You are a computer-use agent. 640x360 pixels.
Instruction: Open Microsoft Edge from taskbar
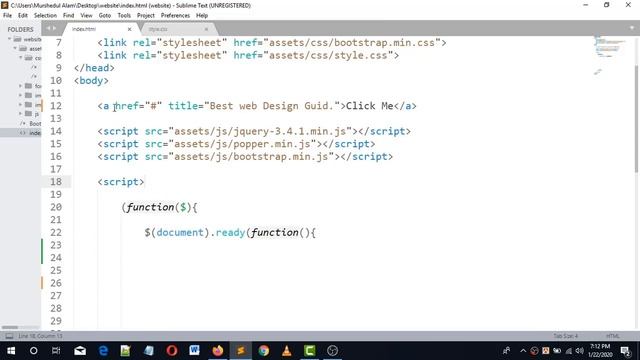[x=103, y=351]
